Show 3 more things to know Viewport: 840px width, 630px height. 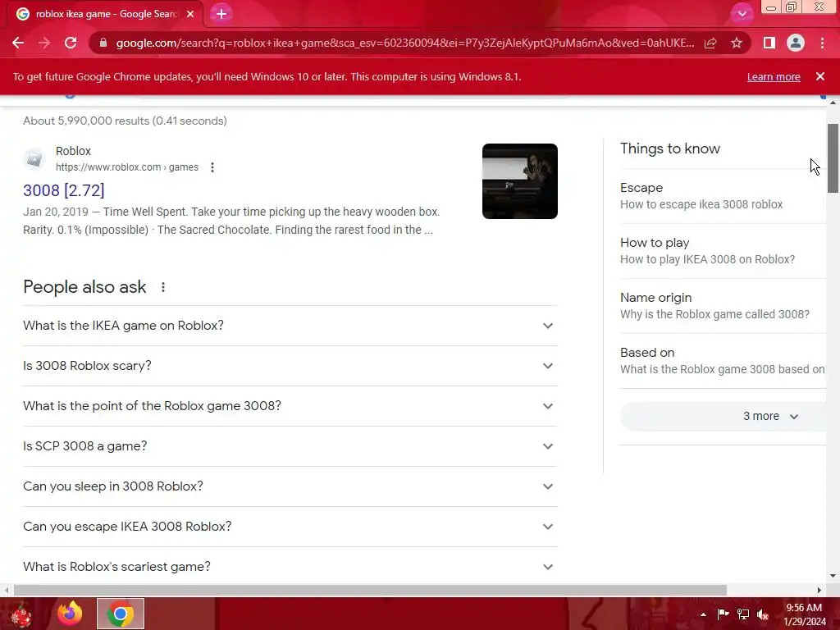(723, 416)
